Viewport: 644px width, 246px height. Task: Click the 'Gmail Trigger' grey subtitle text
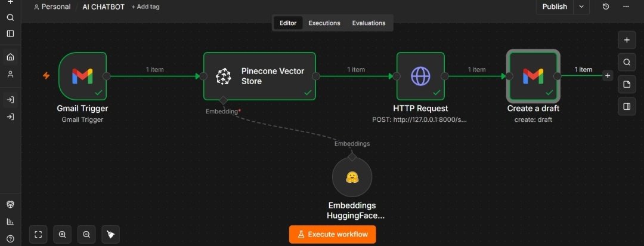[82, 119]
